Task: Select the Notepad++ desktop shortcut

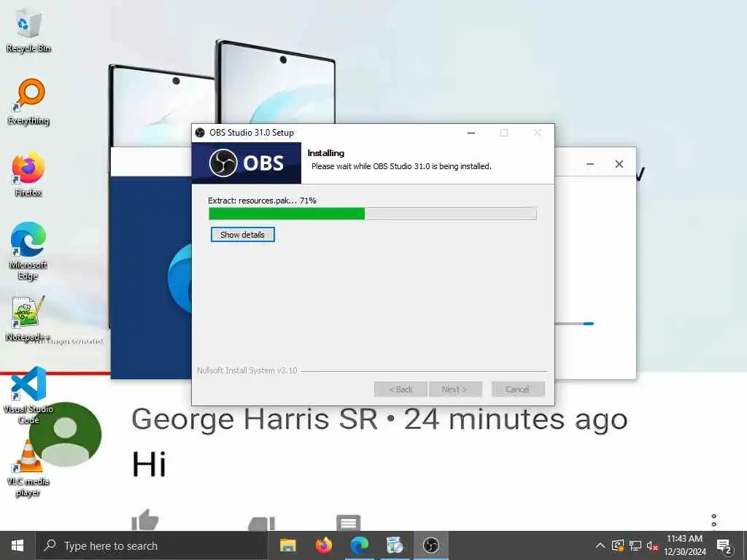Action: 28,318
